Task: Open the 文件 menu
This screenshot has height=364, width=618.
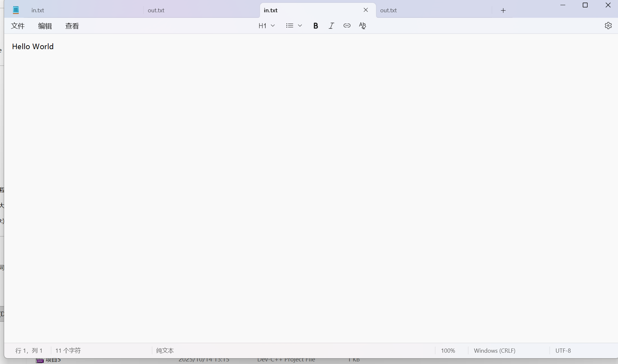Action: click(18, 26)
